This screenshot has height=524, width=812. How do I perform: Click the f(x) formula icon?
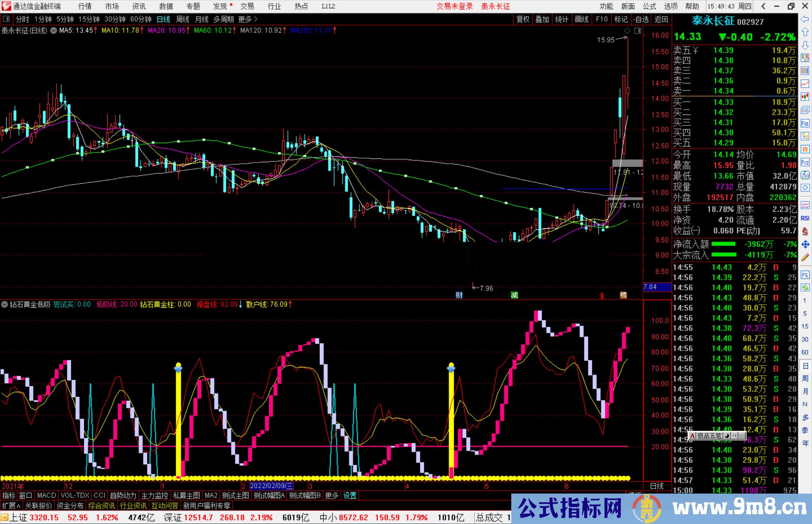point(805,175)
